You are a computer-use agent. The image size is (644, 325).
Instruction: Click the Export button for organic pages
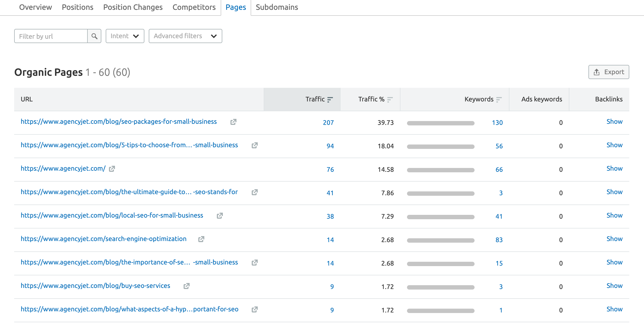[607, 72]
